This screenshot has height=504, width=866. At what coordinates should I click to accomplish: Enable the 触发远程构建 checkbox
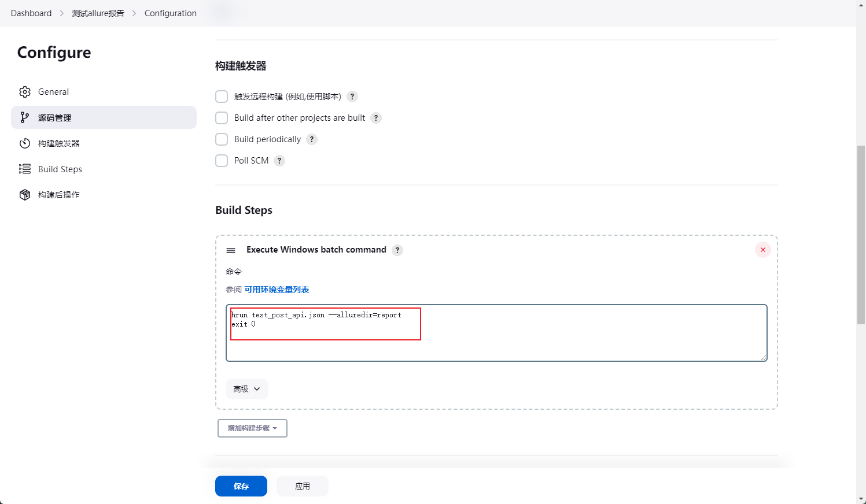point(222,97)
